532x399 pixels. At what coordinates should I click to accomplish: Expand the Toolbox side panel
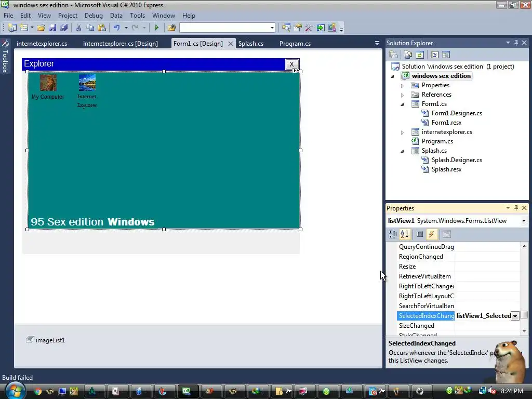[x=5, y=56]
